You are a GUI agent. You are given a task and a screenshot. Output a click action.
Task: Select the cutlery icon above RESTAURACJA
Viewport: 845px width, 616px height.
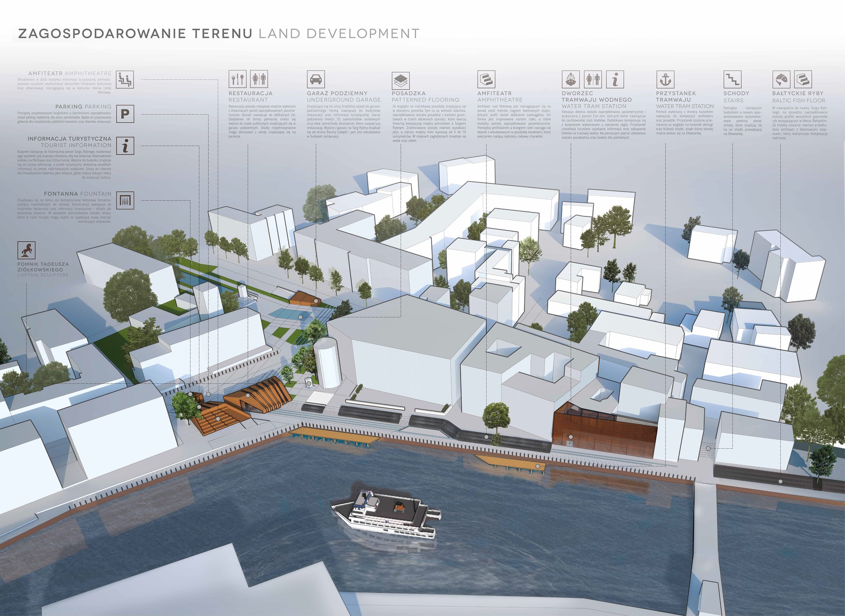[x=237, y=80]
